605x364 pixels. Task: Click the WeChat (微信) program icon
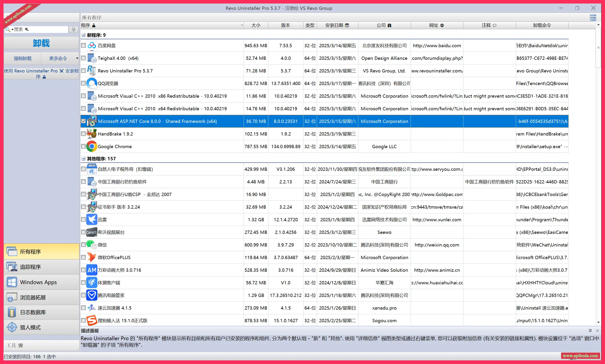pyautogui.click(x=92, y=245)
